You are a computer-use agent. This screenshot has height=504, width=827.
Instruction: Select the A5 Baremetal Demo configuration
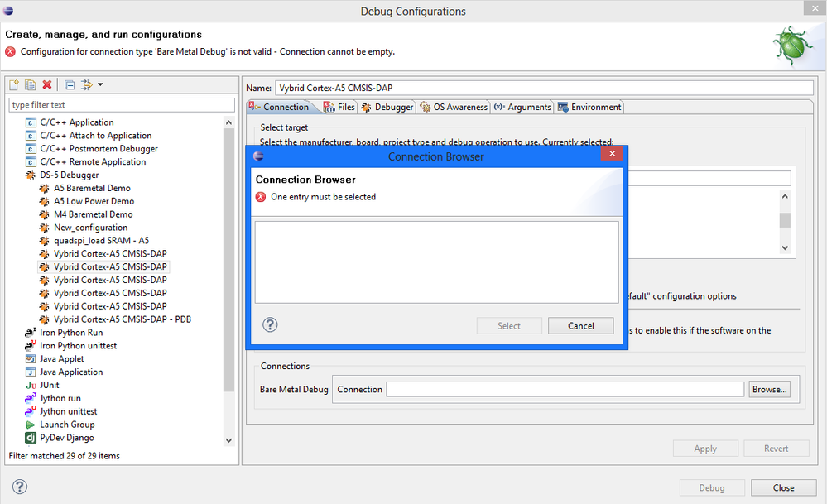click(92, 188)
